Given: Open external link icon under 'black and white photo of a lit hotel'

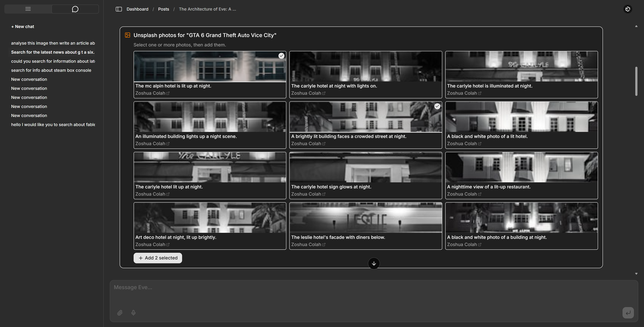Looking at the screenshot, I should pos(480,144).
